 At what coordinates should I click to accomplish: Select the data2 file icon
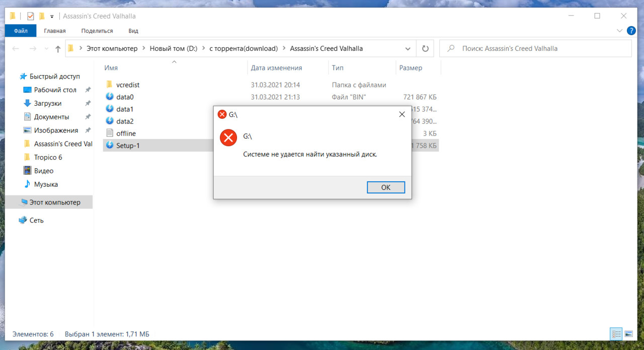110,121
